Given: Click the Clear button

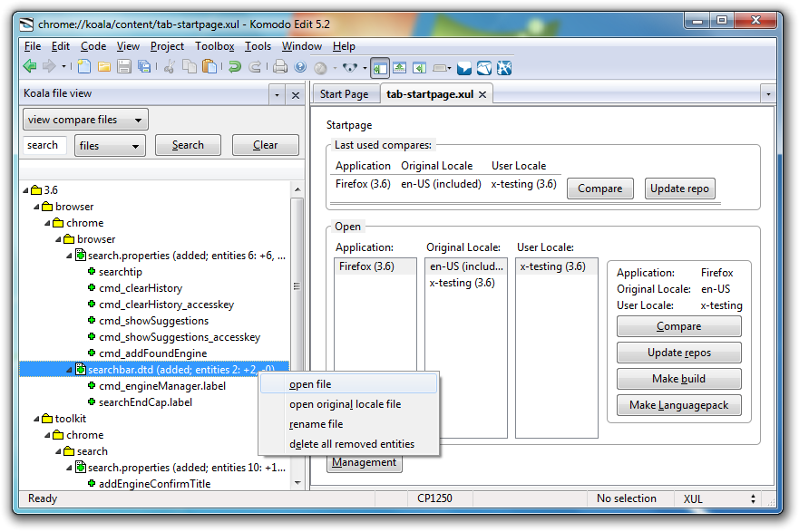Looking at the screenshot, I should (x=266, y=145).
